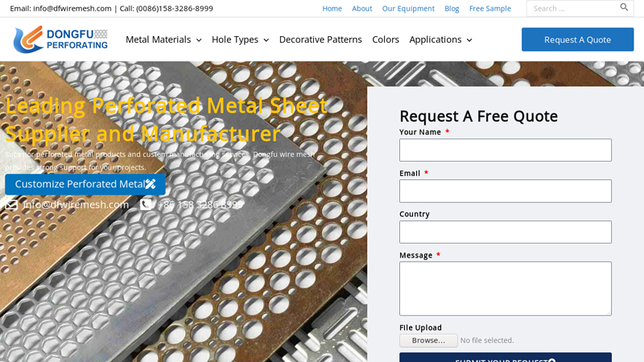Viewport: 644px width, 362px height.
Task: Click the Browse file upload button
Action: pyautogui.click(x=428, y=340)
